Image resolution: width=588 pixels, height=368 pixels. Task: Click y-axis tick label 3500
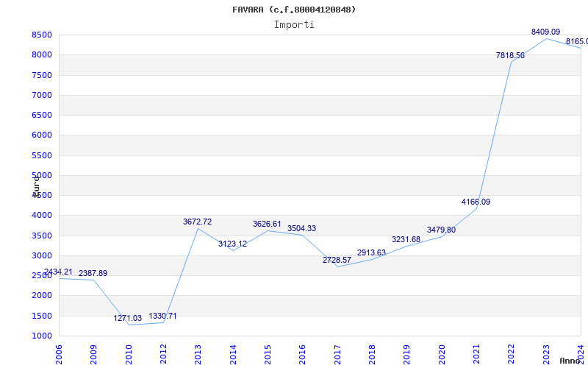42,236
